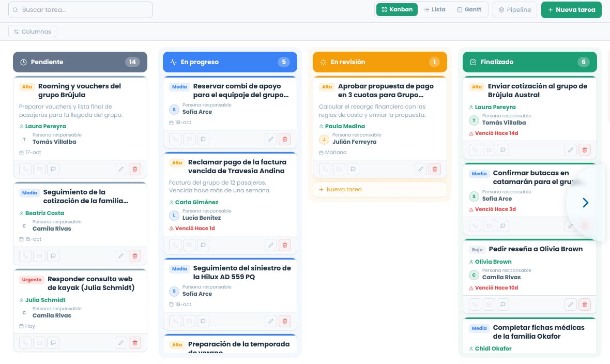Edit the Pedir reseña a Olivia Brown task
610x364 pixels.
click(x=570, y=305)
